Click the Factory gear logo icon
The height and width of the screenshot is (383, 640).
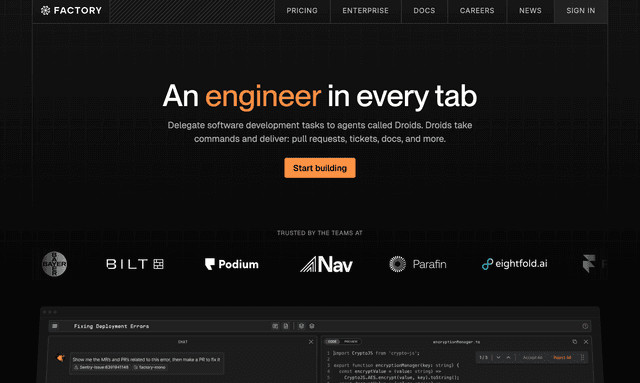[x=45, y=10]
